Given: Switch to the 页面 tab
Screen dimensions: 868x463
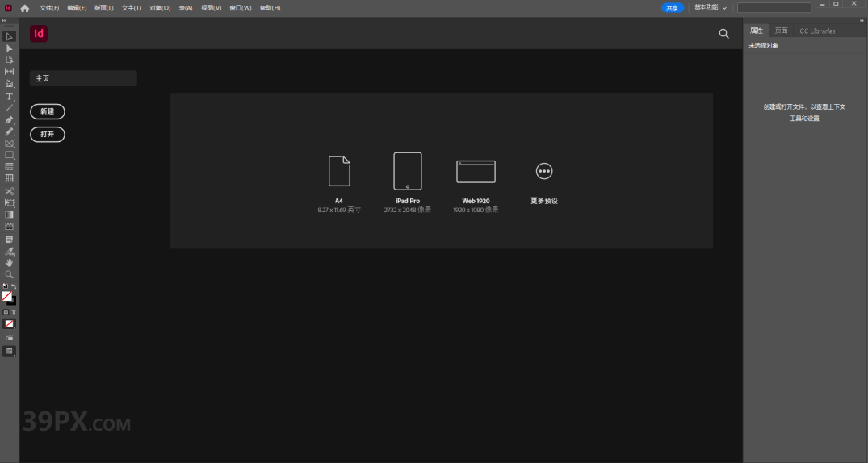Looking at the screenshot, I should click(781, 31).
